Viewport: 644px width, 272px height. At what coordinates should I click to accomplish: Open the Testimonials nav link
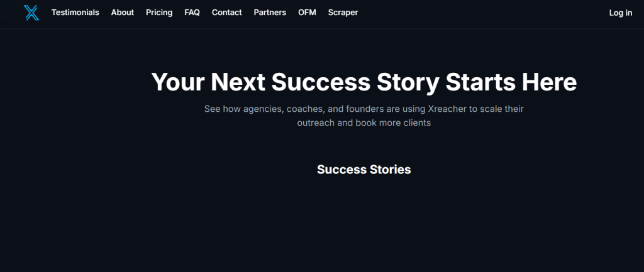75,13
